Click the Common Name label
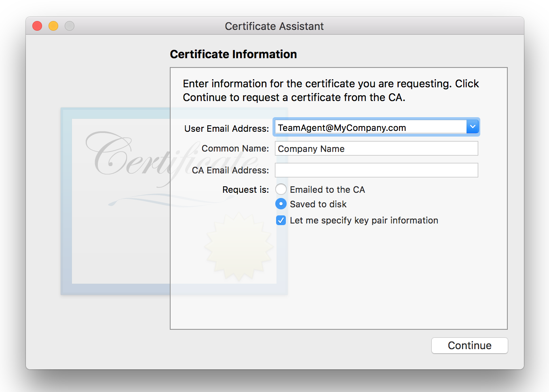This screenshot has height=392, width=549. pyautogui.click(x=235, y=149)
